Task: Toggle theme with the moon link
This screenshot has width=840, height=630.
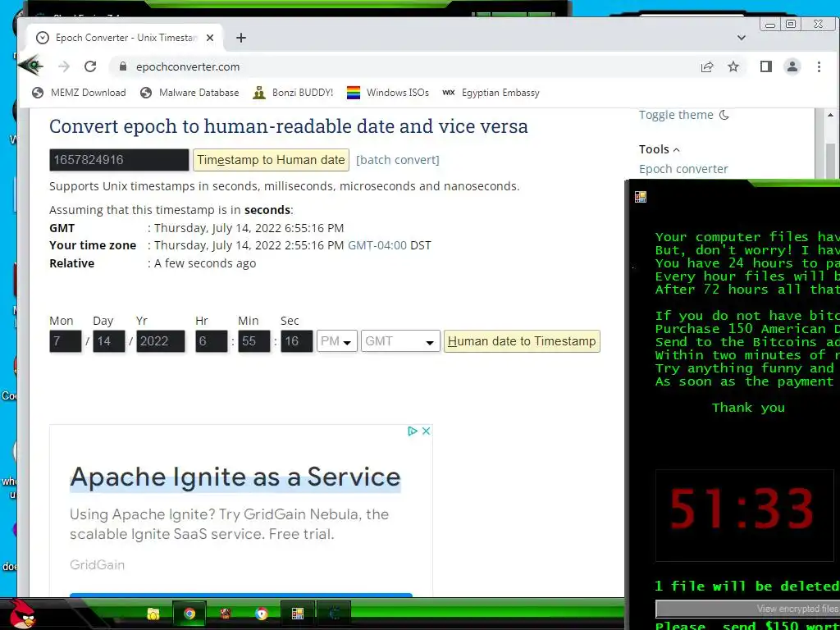Action: click(x=684, y=115)
